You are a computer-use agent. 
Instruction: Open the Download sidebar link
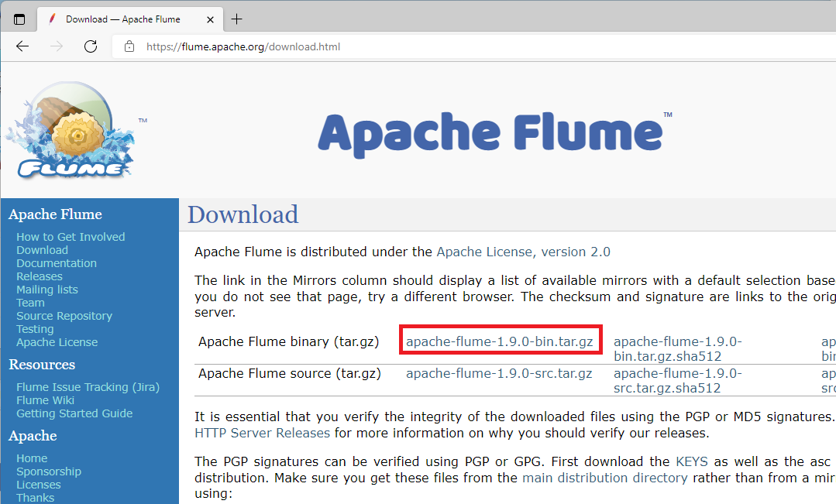(42, 250)
